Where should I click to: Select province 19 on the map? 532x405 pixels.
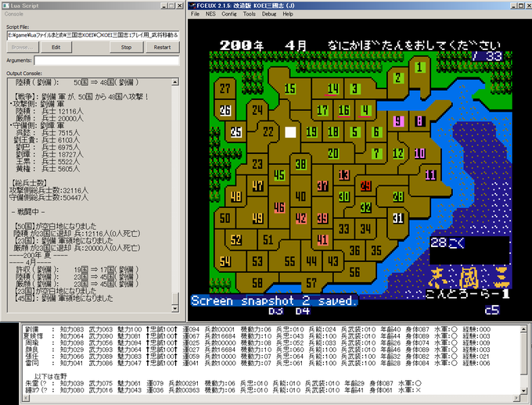[311, 132]
